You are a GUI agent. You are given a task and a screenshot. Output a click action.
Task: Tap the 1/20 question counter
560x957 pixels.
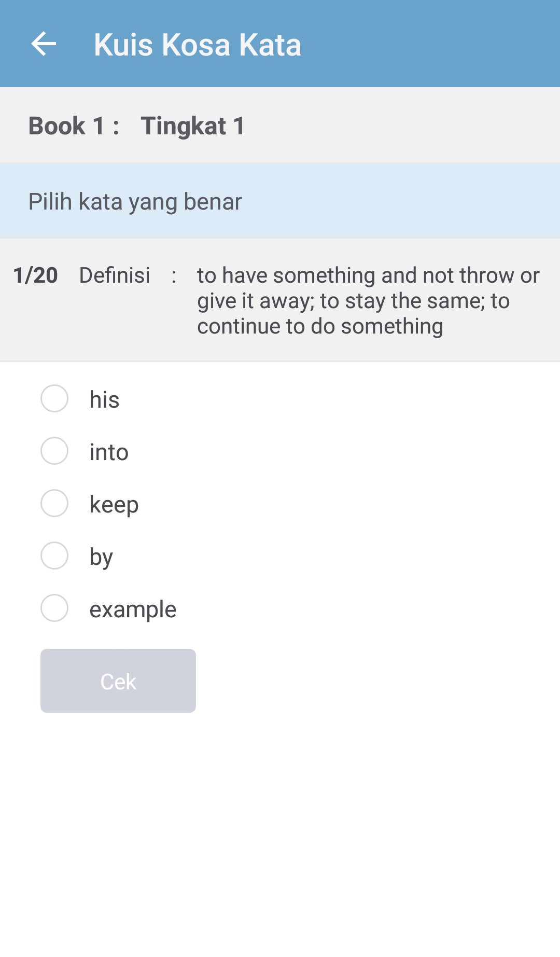pyautogui.click(x=35, y=275)
